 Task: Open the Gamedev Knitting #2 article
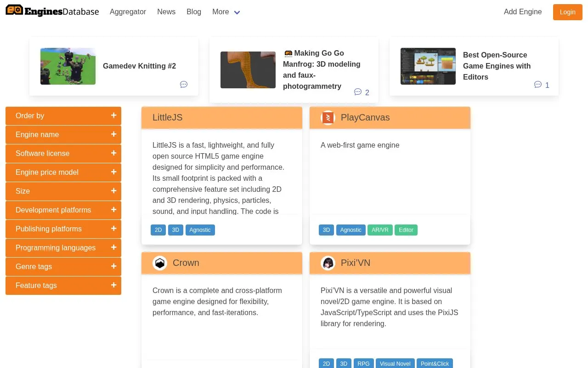(x=139, y=66)
